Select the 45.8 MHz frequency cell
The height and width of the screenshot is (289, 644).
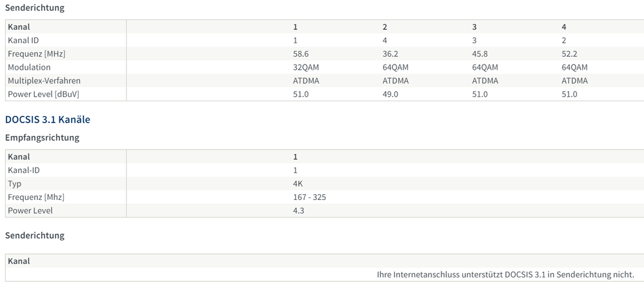479,54
